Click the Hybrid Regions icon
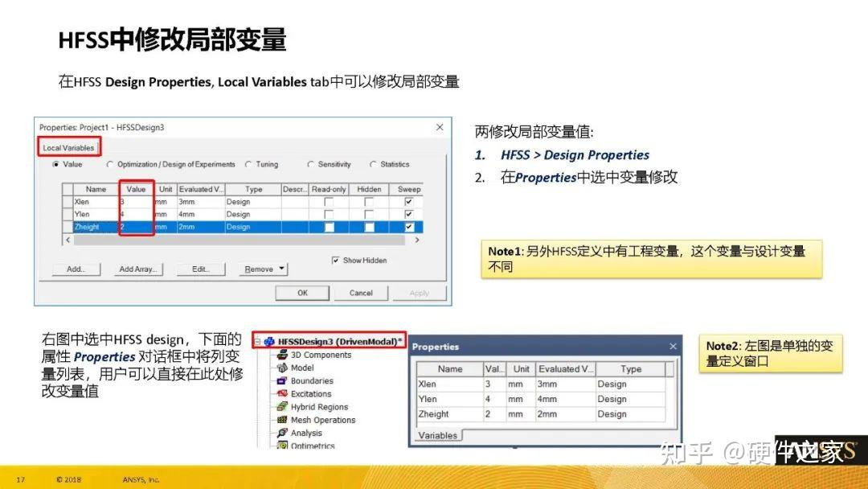Screen dimensions: 868x489 click(x=281, y=407)
